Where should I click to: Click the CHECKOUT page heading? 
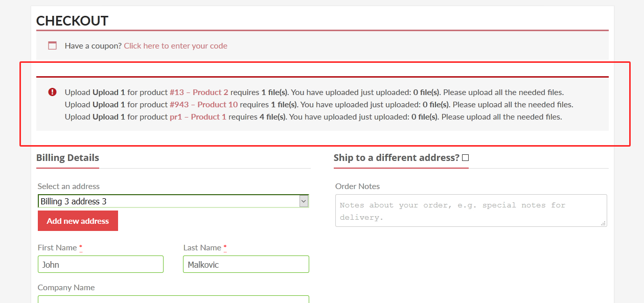(x=72, y=21)
